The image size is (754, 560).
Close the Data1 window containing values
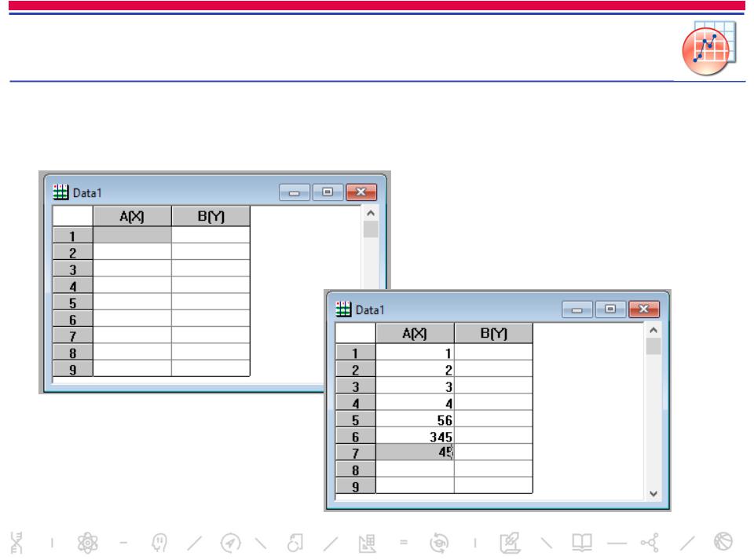coord(644,309)
